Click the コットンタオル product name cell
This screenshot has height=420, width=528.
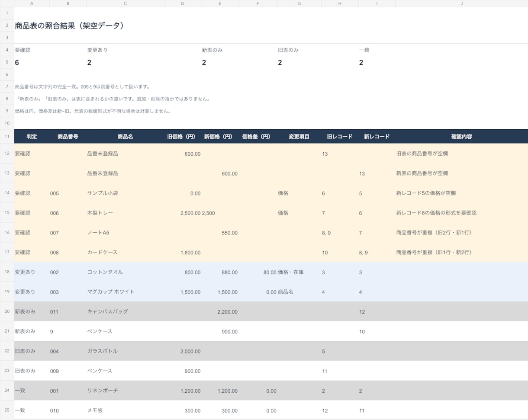click(126, 272)
